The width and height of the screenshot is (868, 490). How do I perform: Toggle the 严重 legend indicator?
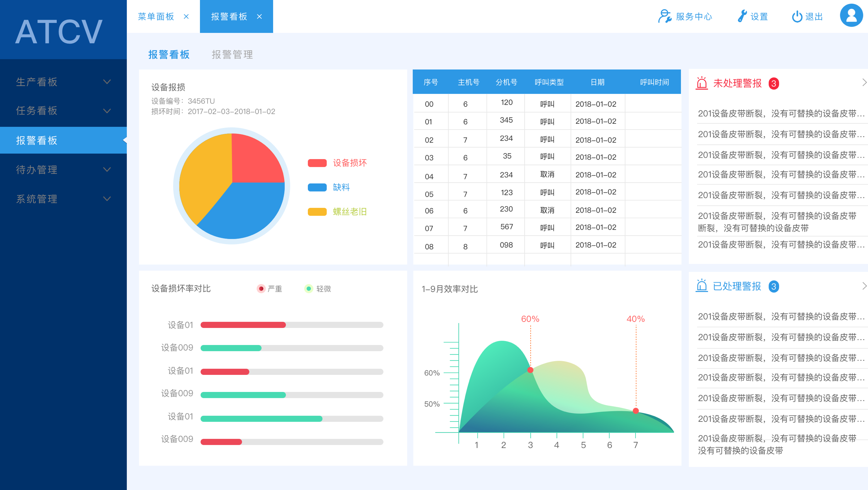[261, 289]
